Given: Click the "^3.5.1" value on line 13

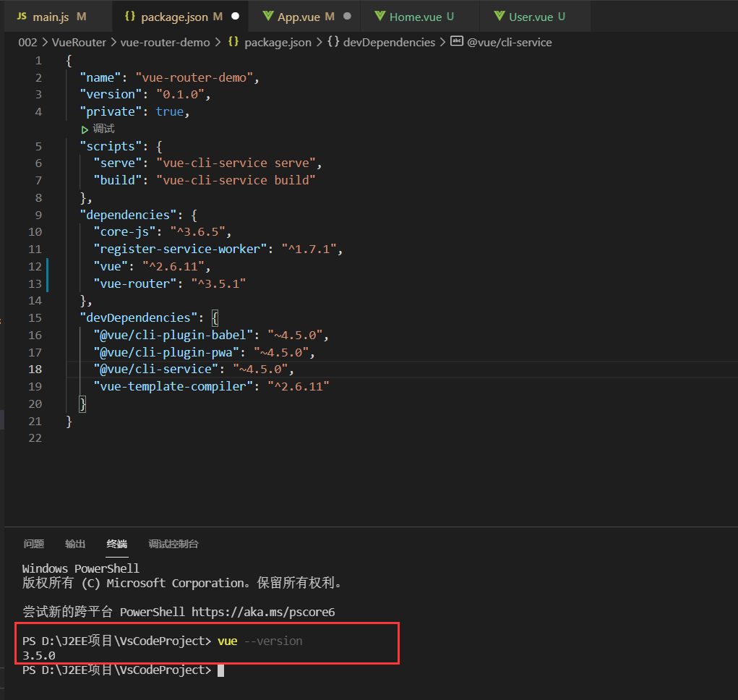Looking at the screenshot, I should [218, 284].
